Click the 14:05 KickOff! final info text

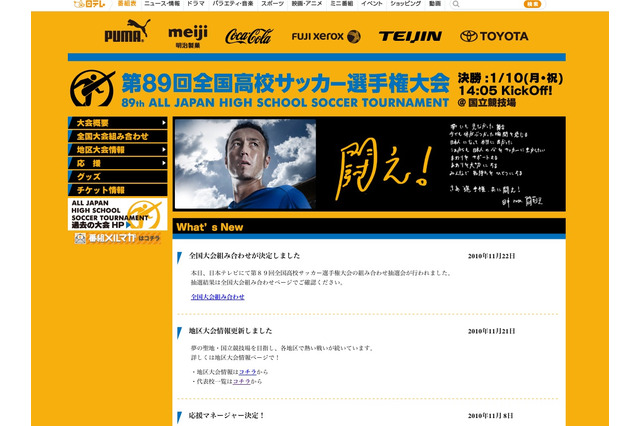pyautogui.click(x=505, y=91)
